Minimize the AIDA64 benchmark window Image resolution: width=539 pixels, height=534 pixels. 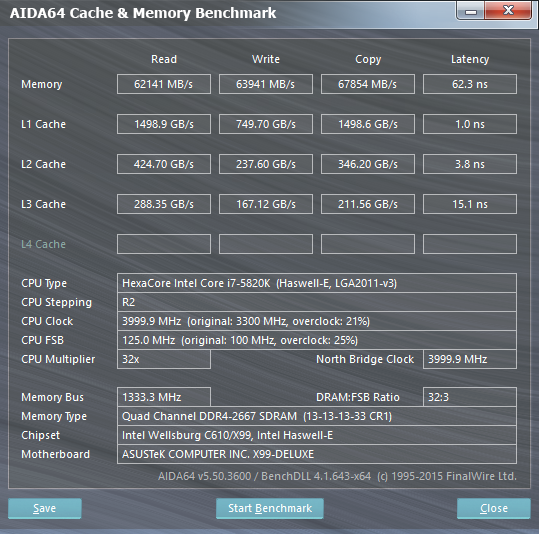[x=471, y=11]
